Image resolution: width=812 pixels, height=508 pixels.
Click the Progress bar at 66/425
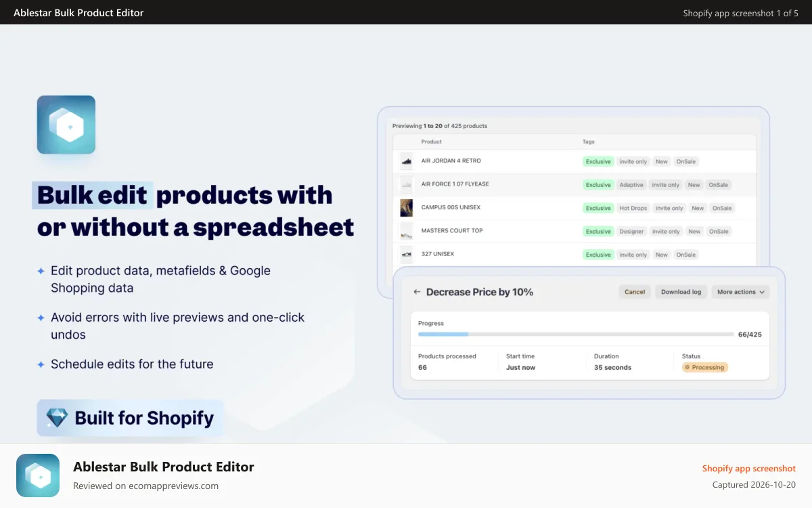pyautogui.click(x=576, y=335)
